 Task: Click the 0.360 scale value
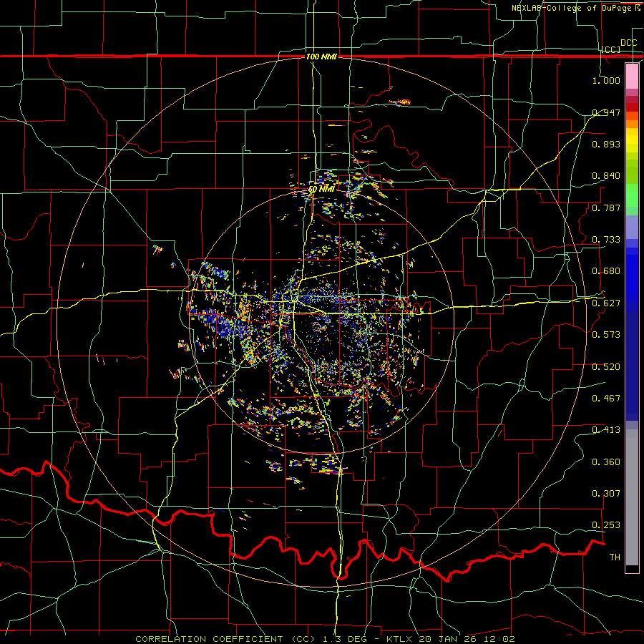coord(606,462)
